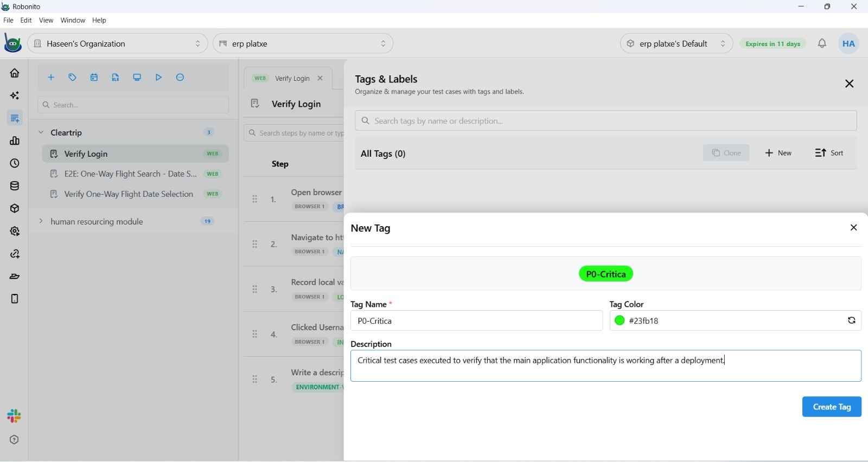Select step 4 Clicked Username row
The height and width of the screenshot is (462, 868).
click(x=293, y=334)
